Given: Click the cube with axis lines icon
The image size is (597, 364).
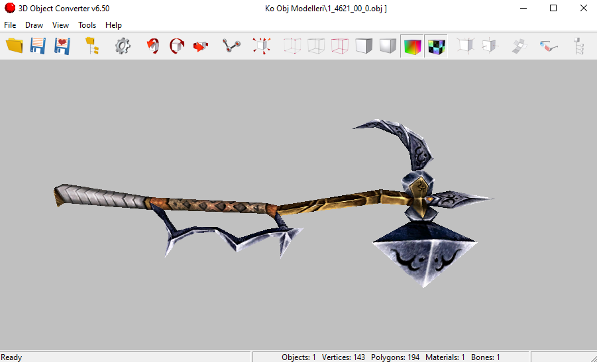Looking at the screenshot, I should (465, 46).
